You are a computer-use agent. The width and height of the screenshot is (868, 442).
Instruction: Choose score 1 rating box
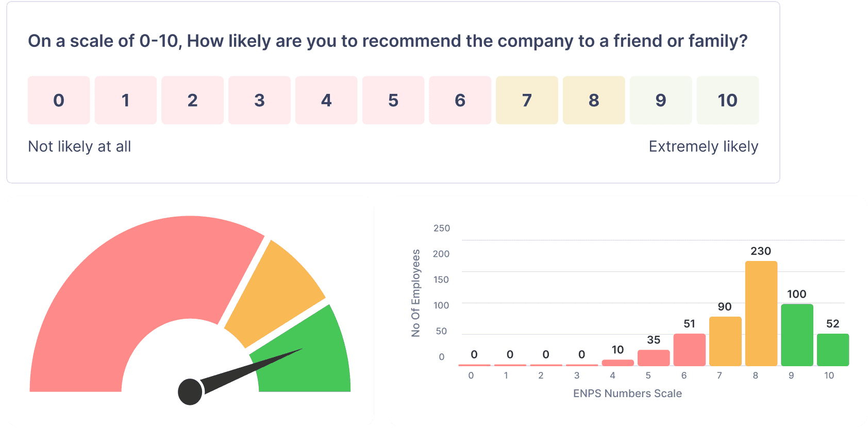point(126,100)
